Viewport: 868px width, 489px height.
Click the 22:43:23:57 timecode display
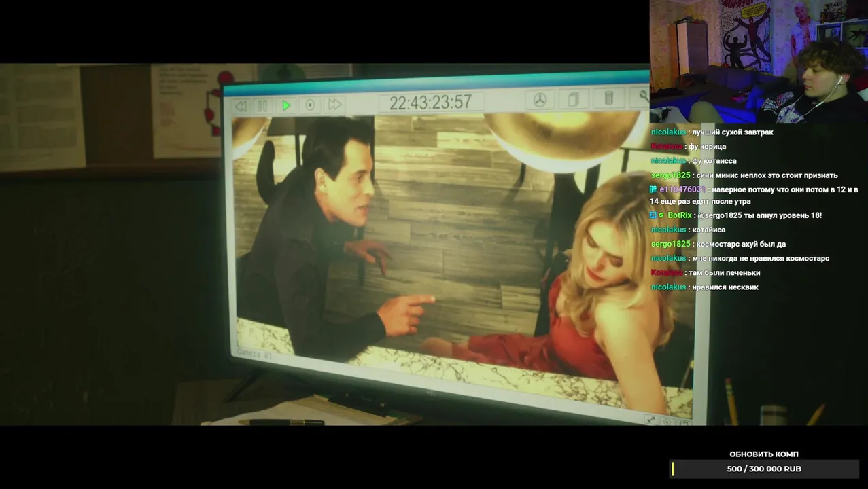pyautogui.click(x=430, y=102)
